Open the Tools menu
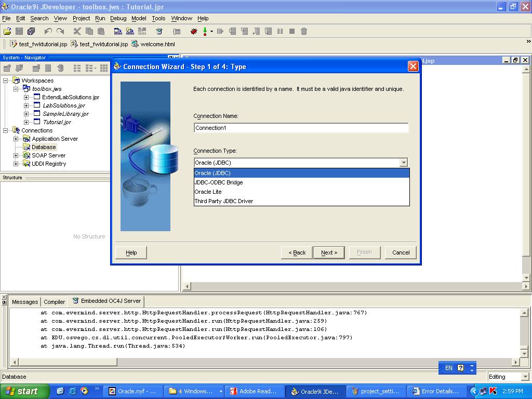 click(158, 18)
